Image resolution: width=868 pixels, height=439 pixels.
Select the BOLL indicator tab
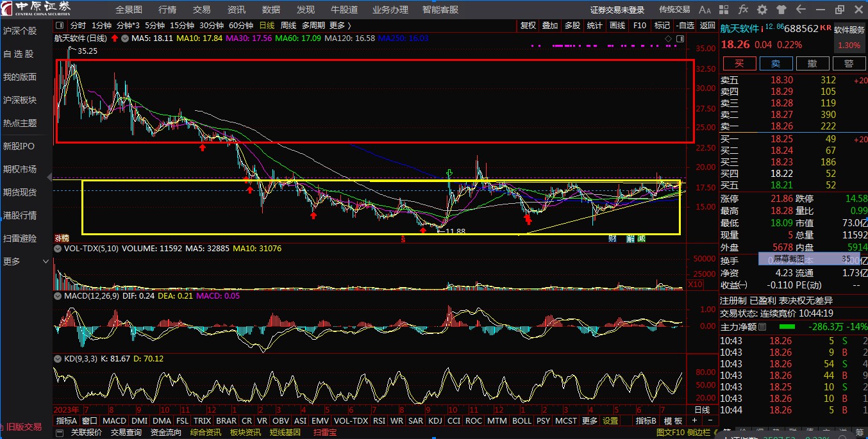(x=522, y=421)
